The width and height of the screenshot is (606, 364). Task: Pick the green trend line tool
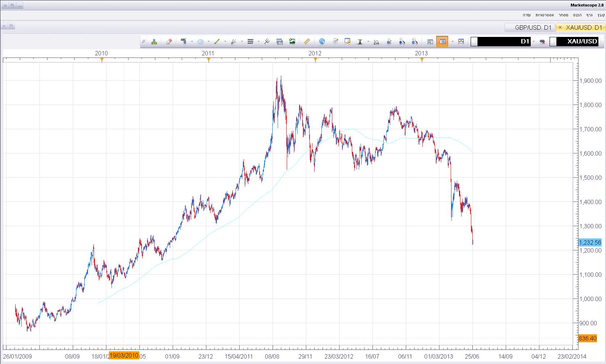217,42
